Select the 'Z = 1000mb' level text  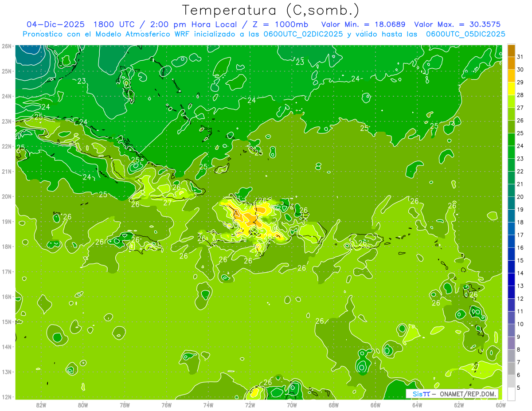(280, 24)
